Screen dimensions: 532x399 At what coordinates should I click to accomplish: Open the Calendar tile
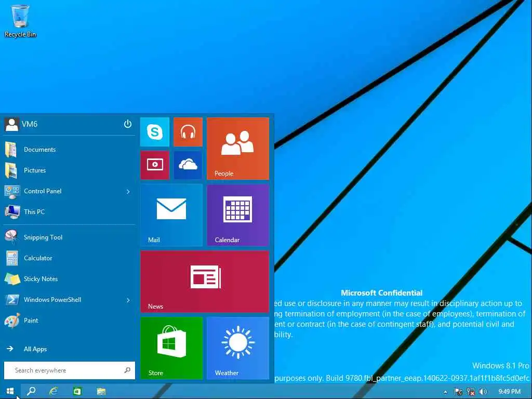(238, 215)
